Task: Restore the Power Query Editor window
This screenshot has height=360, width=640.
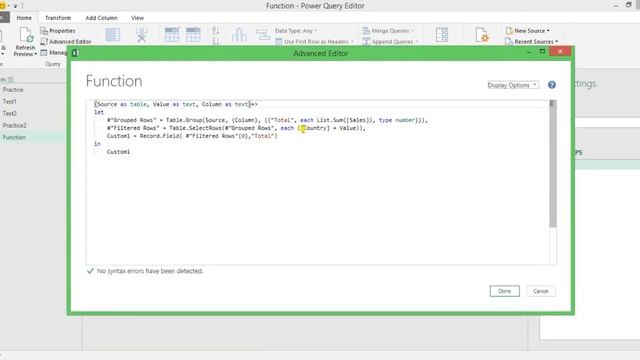Action: (x=628, y=5)
